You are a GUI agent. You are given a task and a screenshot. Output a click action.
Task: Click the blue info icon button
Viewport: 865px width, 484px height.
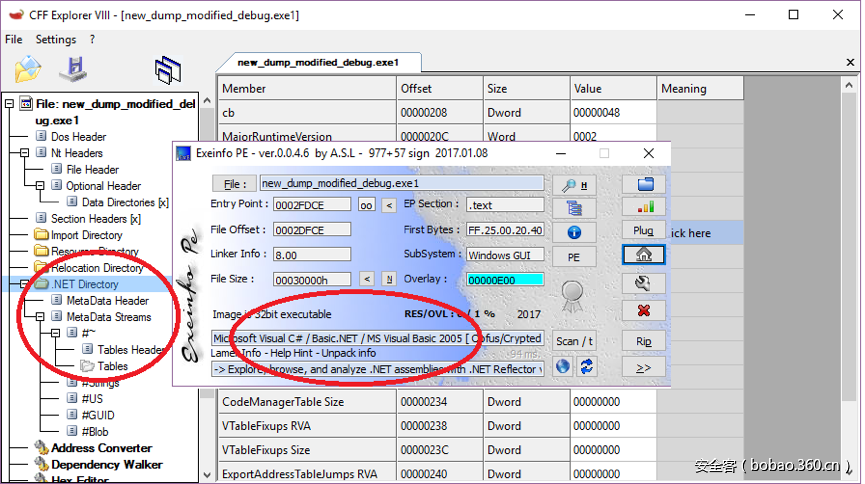[x=574, y=232]
